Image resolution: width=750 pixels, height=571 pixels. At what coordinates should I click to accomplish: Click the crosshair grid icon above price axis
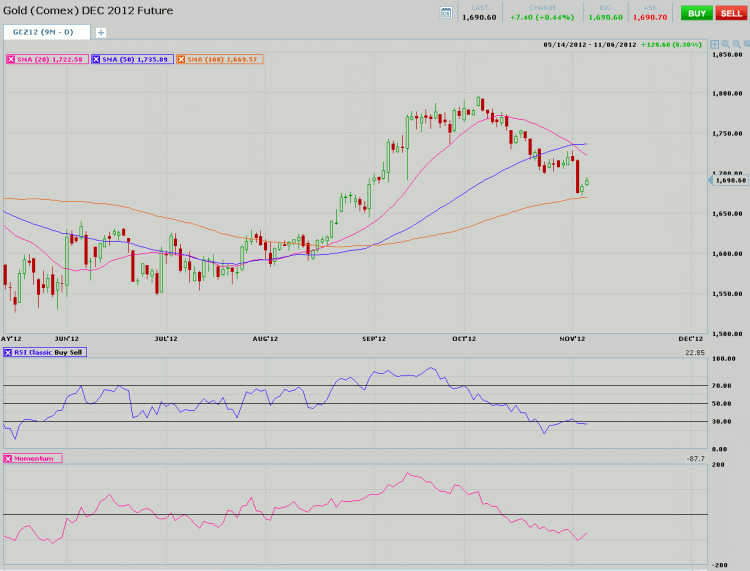point(713,45)
